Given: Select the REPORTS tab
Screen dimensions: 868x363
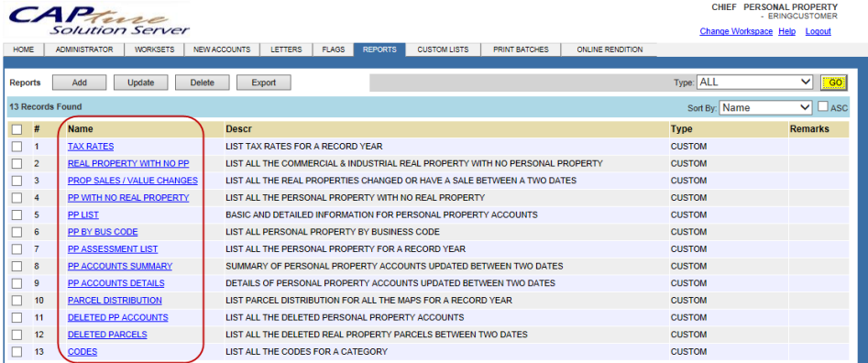Looking at the screenshot, I should 379,49.
